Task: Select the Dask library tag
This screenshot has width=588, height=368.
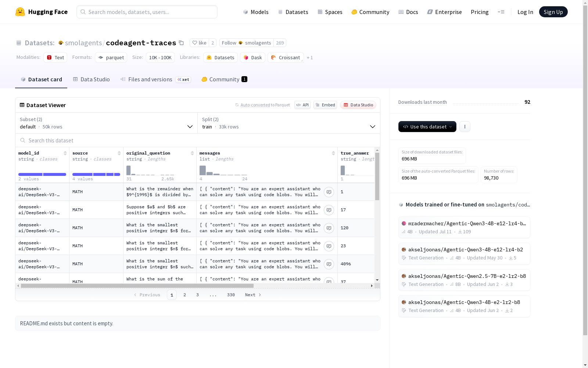Action: [x=253, y=57]
